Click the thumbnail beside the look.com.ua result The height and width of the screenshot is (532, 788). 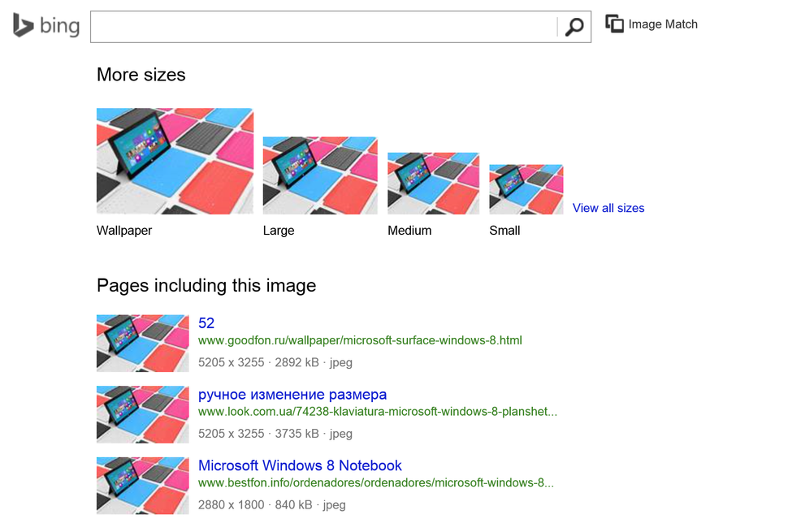point(142,414)
